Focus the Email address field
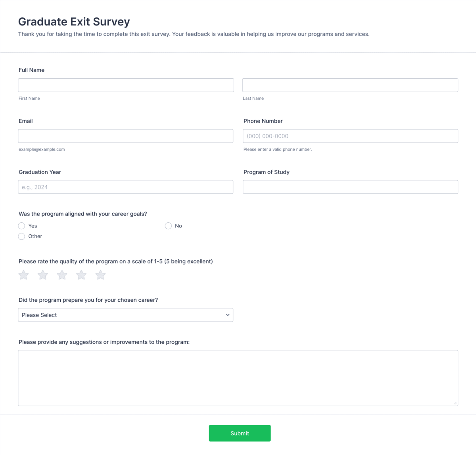This screenshot has width=476, height=455. pyautogui.click(x=126, y=136)
